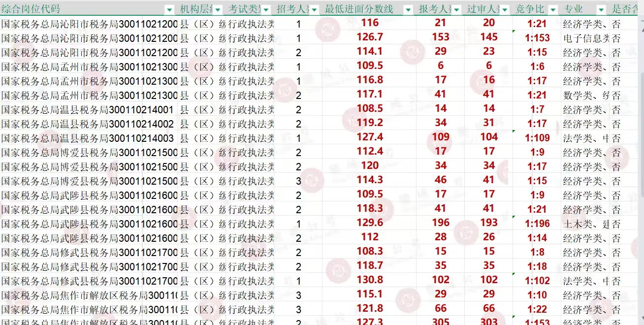
Task: Select the score cell 127.4
Action: (x=370, y=137)
